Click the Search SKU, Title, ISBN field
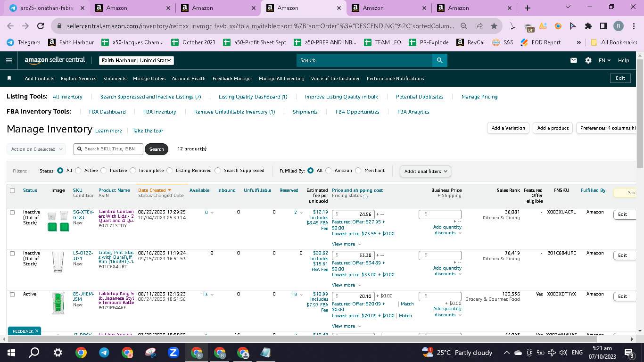The image size is (644, 362). tap(108, 149)
